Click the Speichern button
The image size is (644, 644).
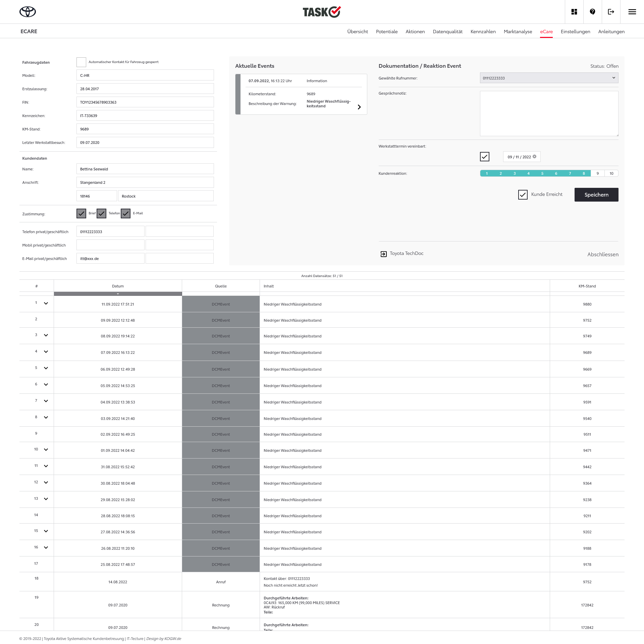click(596, 195)
